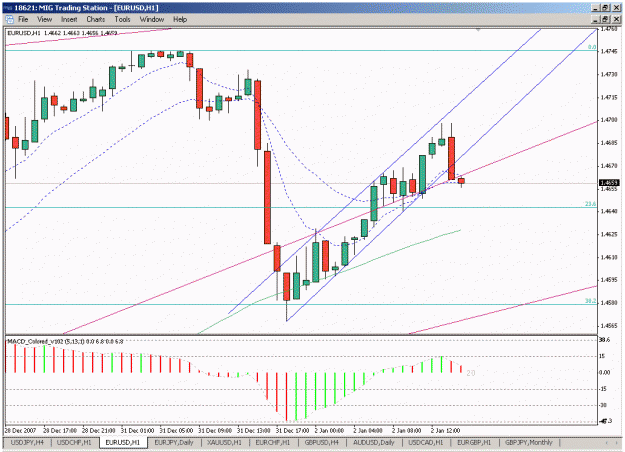Image resolution: width=625 pixels, height=452 pixels.
Task: Click the 31 Dec 17:00 time axis label
Action: pyautogui.click(x=292, y=431)
